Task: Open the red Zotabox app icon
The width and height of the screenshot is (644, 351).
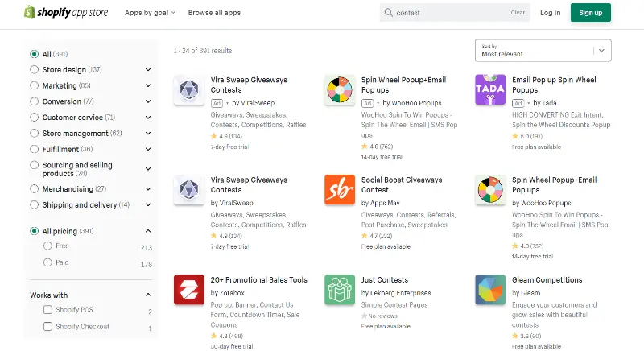Action: [189, 290]
